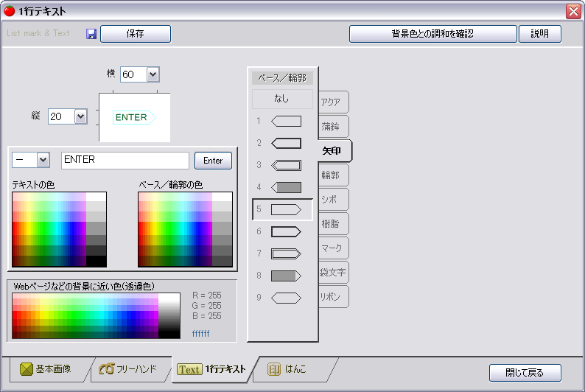Image resolution: width=585 pixels, height=392 pixels.
Task: Select filled gray right arrow number 8
Action: pos(286,276)
